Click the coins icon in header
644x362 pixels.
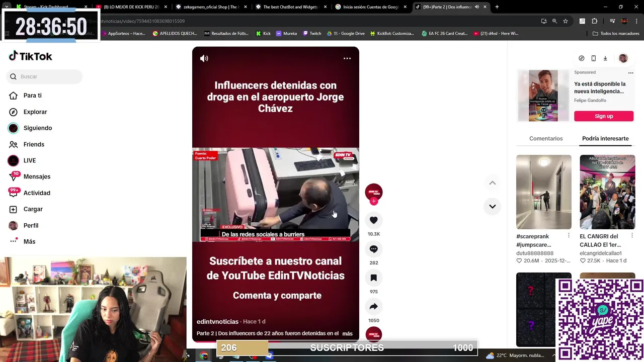pyautogui.click(x=581, y=58)
